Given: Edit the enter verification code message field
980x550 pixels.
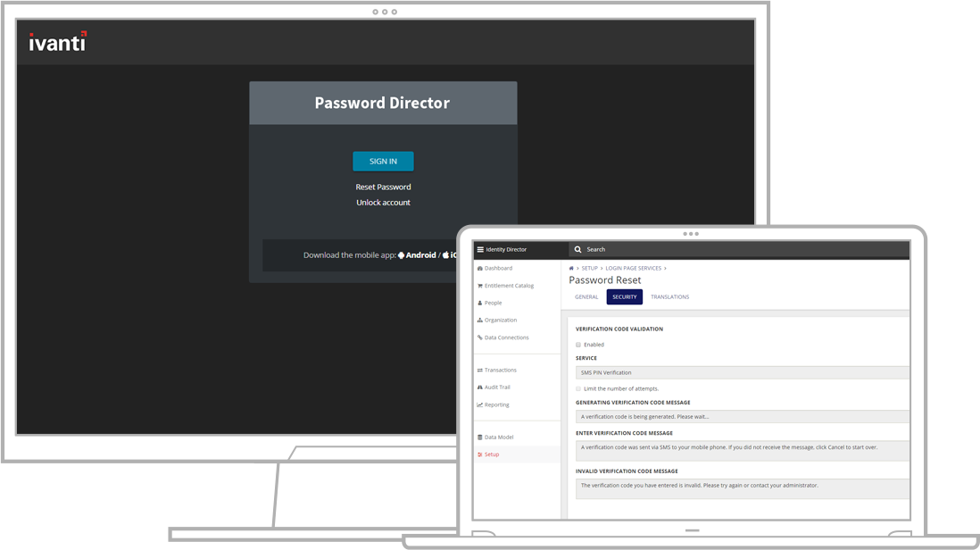Looking at the screenshot, I should click(x=743, y=451).
